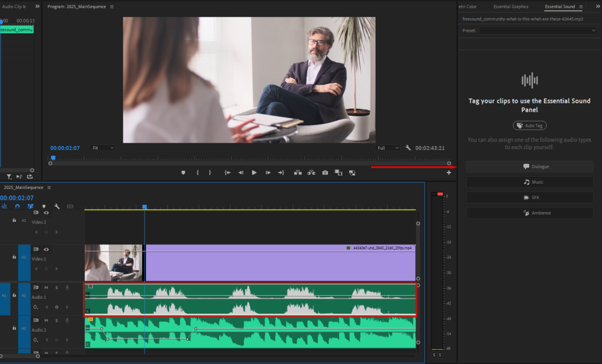Go to In point in Program monitor

click(228, 173)
